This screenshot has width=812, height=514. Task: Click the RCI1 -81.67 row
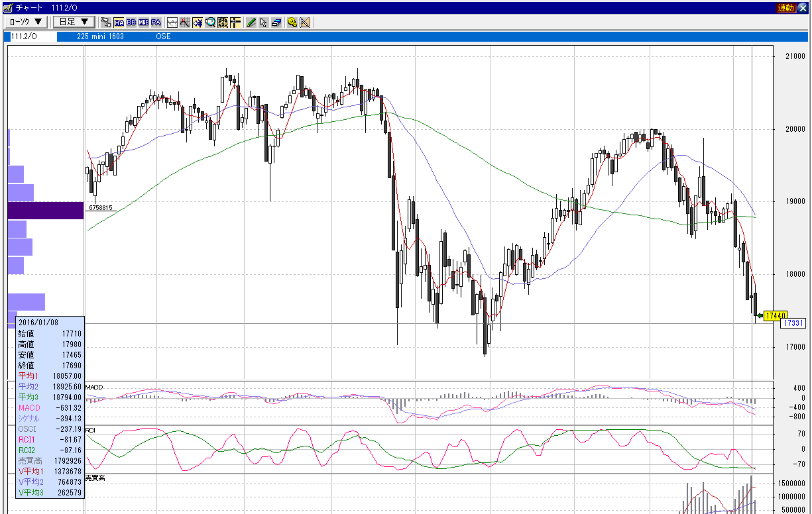tap(50, 439)
